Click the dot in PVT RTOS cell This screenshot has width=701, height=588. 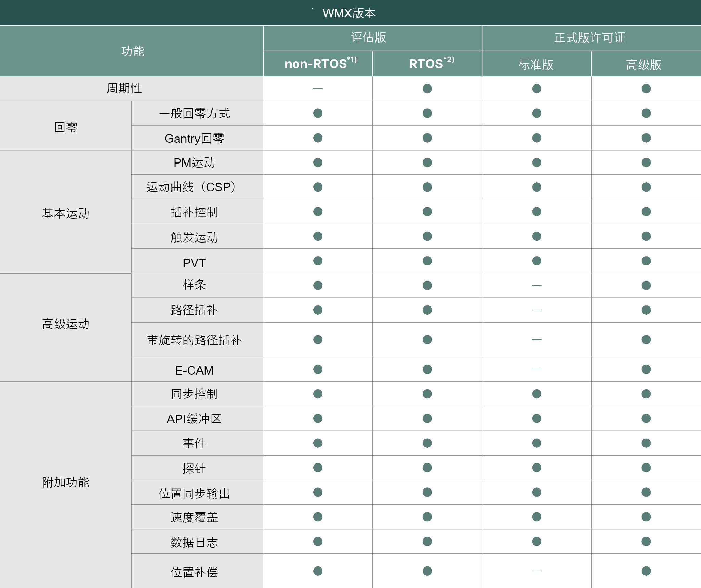427,261
